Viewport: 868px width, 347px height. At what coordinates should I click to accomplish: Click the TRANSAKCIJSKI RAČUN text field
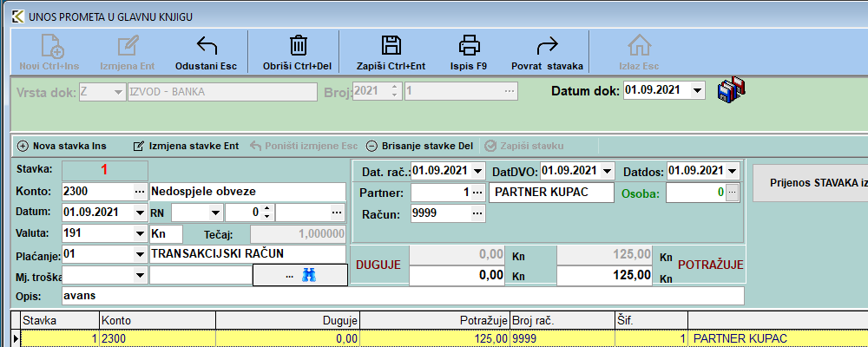pyautogui.click(x=247, y=254)
